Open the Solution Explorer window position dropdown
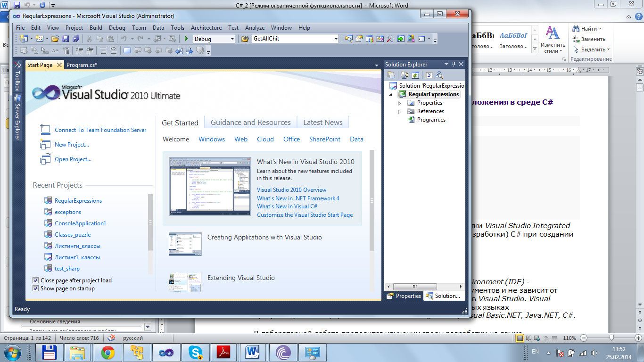The height and width of the screenshot is (362, 644). click(x=446, y=64)
